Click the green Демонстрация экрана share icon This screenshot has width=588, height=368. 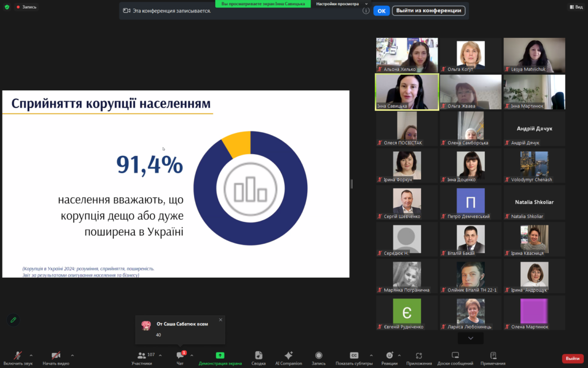point(220,356)
